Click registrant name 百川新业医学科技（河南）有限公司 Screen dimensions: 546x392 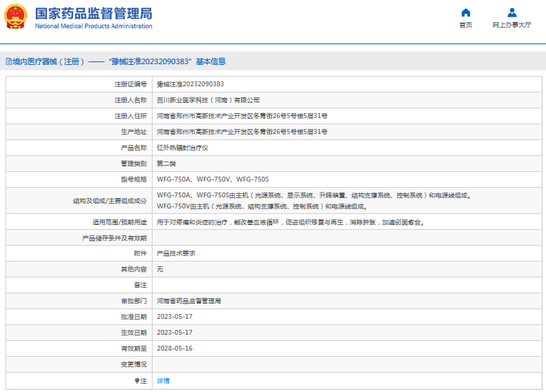click(208, 100)
